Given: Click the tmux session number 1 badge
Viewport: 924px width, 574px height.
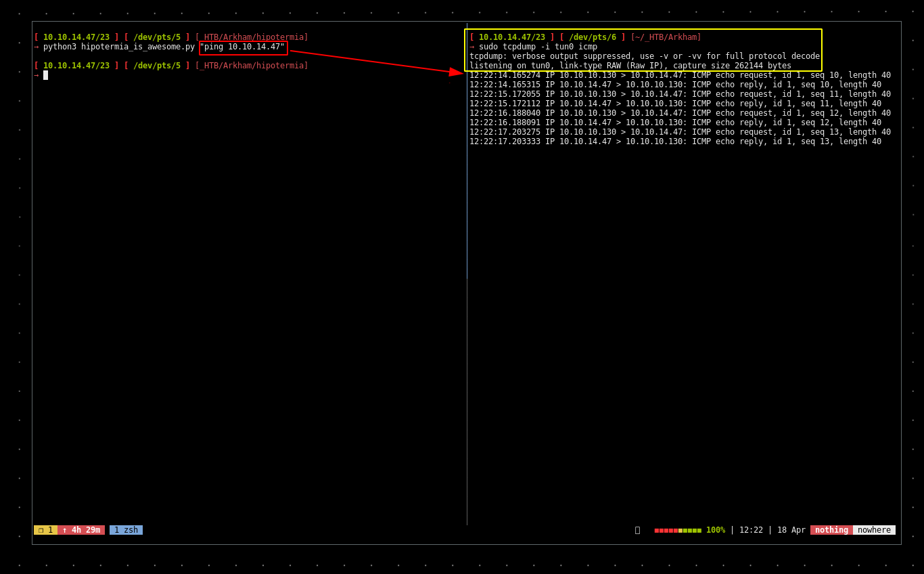Looking at the screenshot, I should [x=45, y=530].
